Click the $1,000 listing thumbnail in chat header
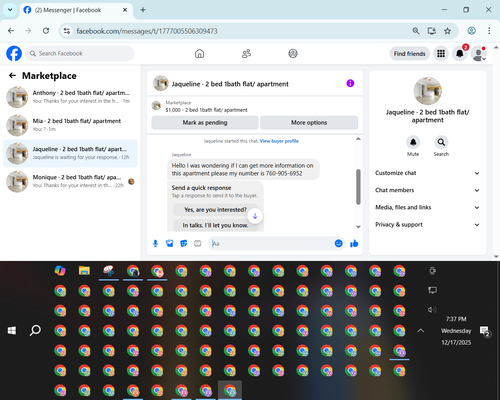Image resolution: width=500 pixels, height=400 pixels. [156, 106]
